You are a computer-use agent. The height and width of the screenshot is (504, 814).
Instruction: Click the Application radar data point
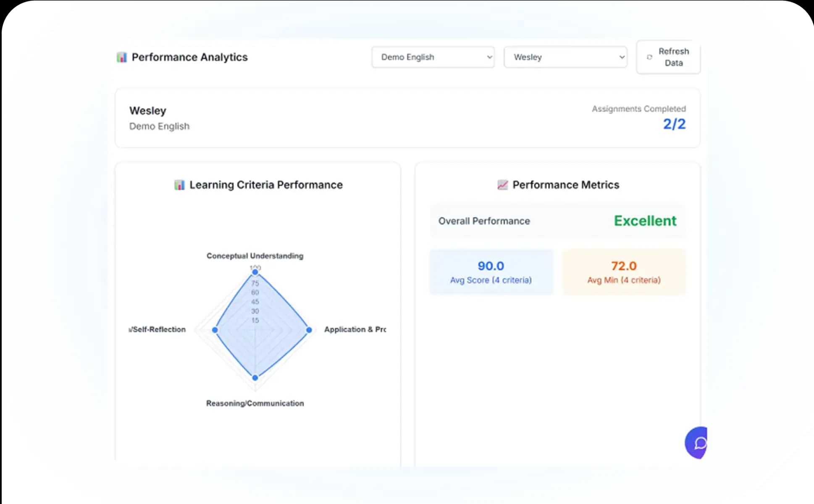click(x=309, y=330)
